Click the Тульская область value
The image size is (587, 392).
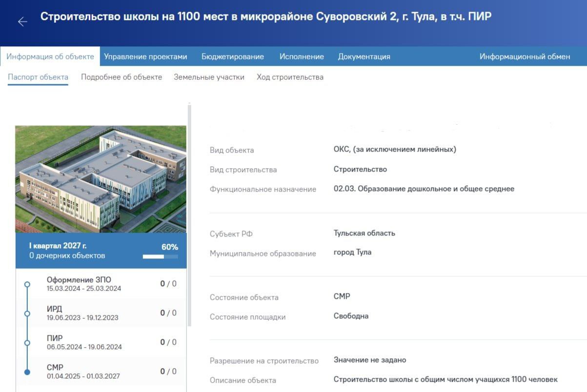(x=364, y=233)
